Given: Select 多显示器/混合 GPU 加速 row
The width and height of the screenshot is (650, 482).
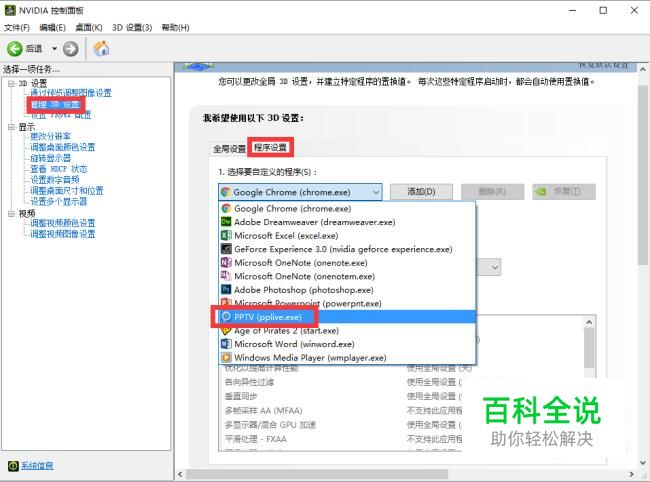Looking at the screenshot, I should (344, 425).
